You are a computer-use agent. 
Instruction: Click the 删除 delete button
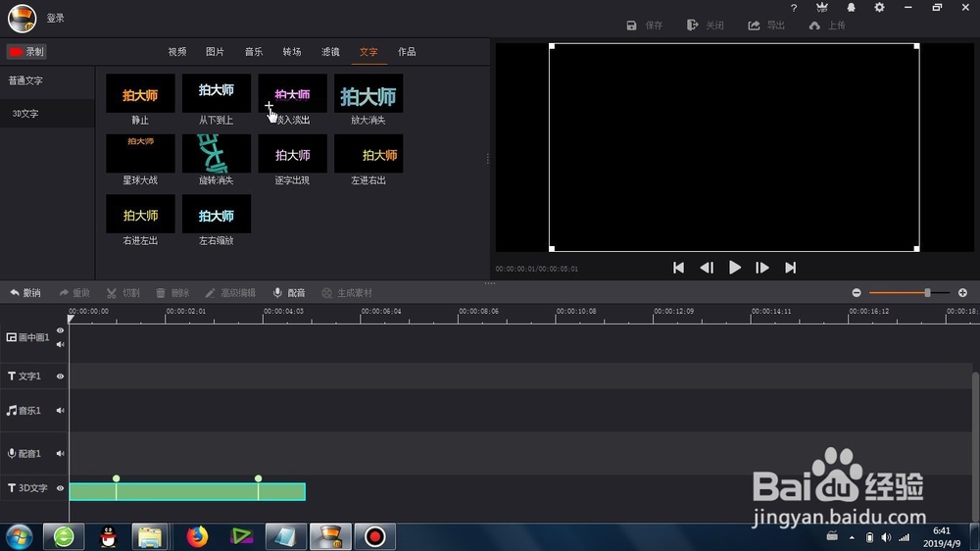point(171,293)
